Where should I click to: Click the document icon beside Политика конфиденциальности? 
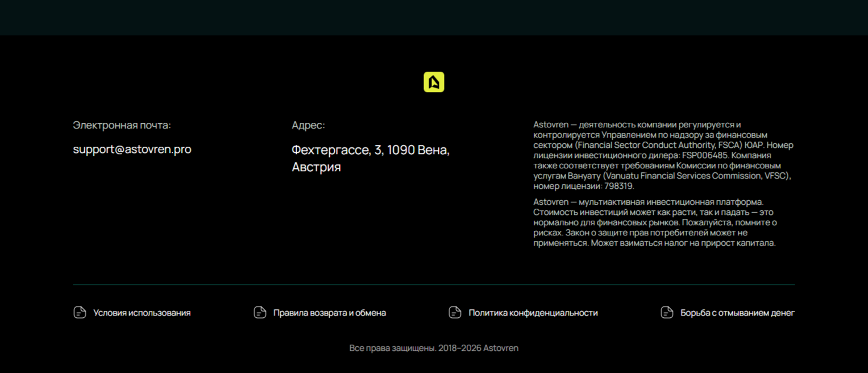pyautogui.click(x=455, y=313)
